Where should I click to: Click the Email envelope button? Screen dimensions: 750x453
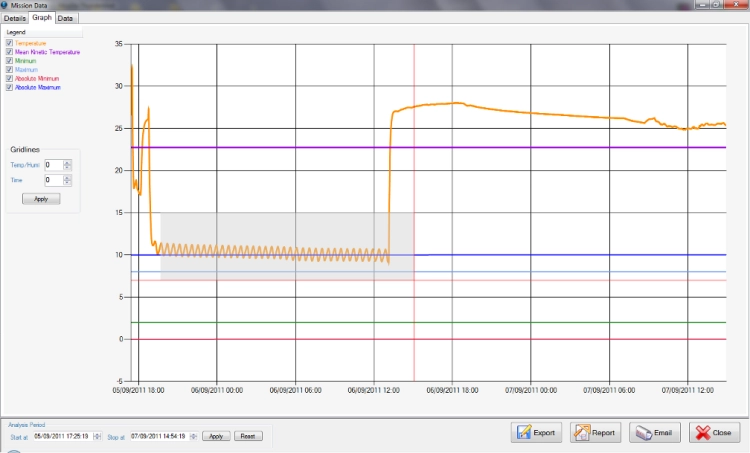pos(655,433)
